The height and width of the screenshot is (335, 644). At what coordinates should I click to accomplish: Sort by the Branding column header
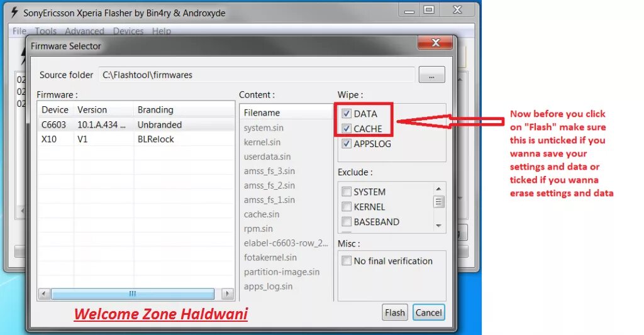point(184,110)
